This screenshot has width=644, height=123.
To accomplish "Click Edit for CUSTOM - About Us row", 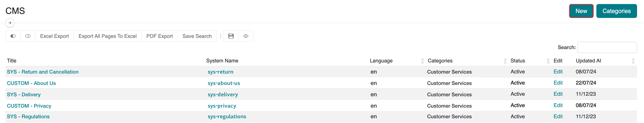I will point(558,83).
